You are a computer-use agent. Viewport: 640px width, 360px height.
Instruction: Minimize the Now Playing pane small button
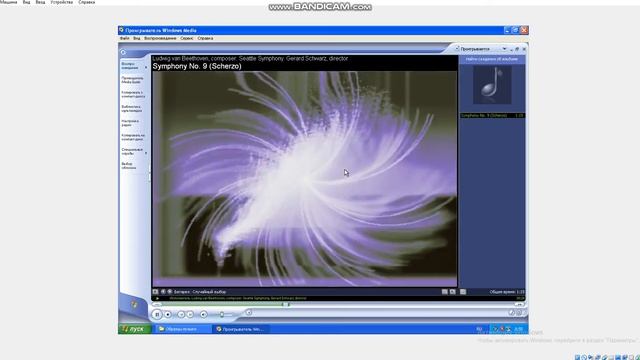pyautogui.click(x=511, y=49)
